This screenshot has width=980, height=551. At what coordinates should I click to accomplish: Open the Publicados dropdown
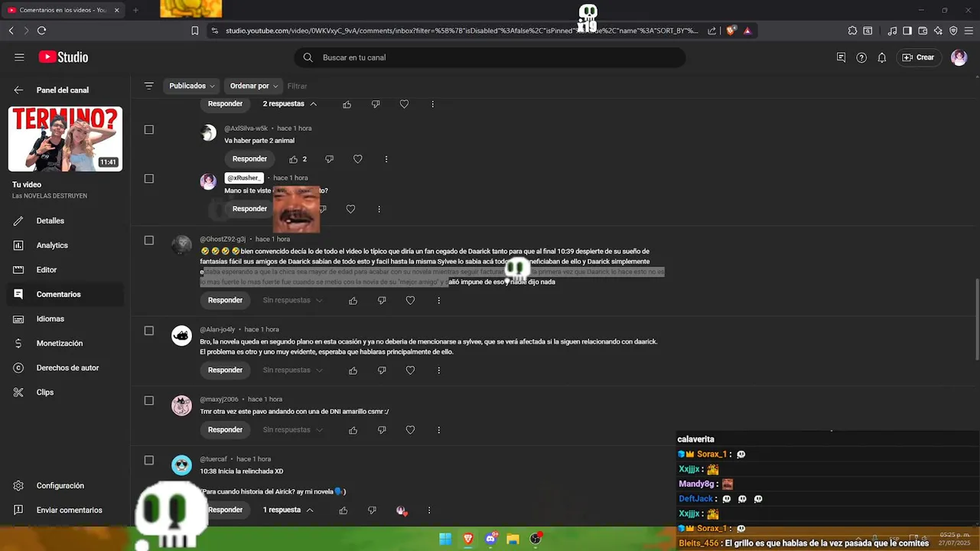[x=191, y=86]
